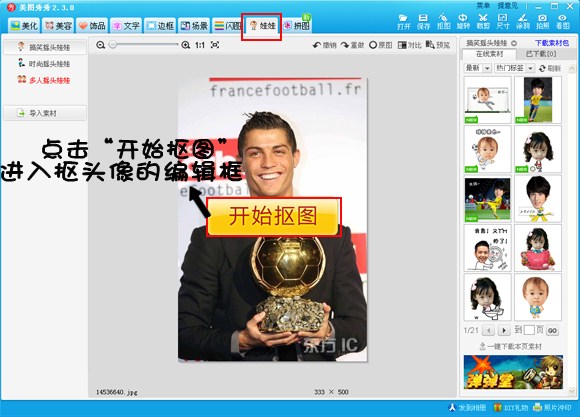The image size is (580, 417).
Task: Switch to the 美容 tab
Action: pyautogui.click(x=58, y=25)
